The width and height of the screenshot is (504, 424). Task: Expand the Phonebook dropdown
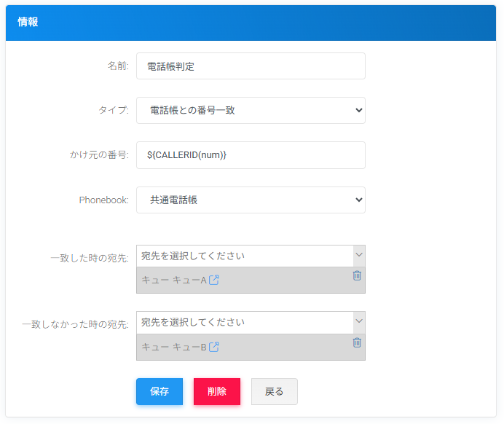point(251,200)
